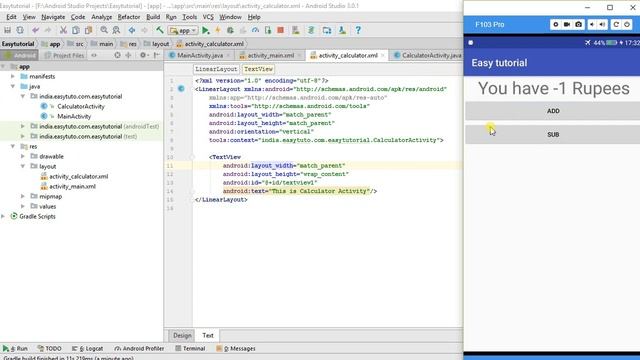The height and width of the screenshot is (360, 640).
Task: Open the Messages tool window
Action: click(x=236, y=349)
